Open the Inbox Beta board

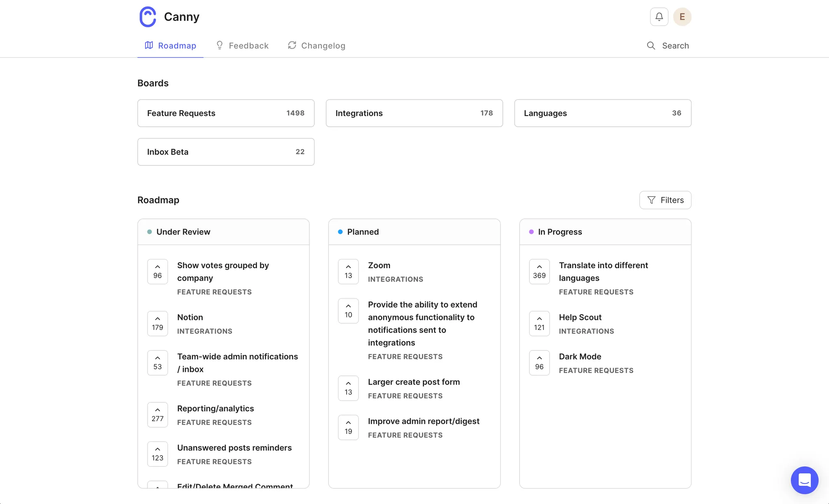pos(226,152)
